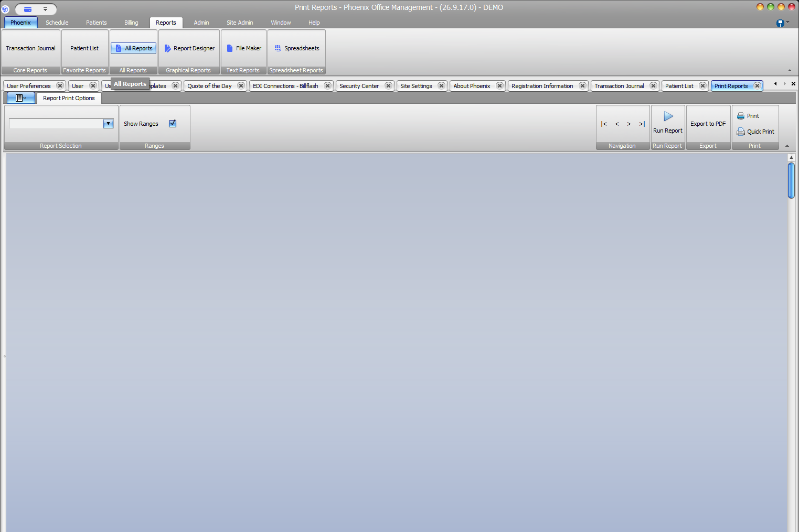Click the Transaction Journal ribbon button
Image resolution: width=799 pixels, height=532 pixels.
[30, 48]
